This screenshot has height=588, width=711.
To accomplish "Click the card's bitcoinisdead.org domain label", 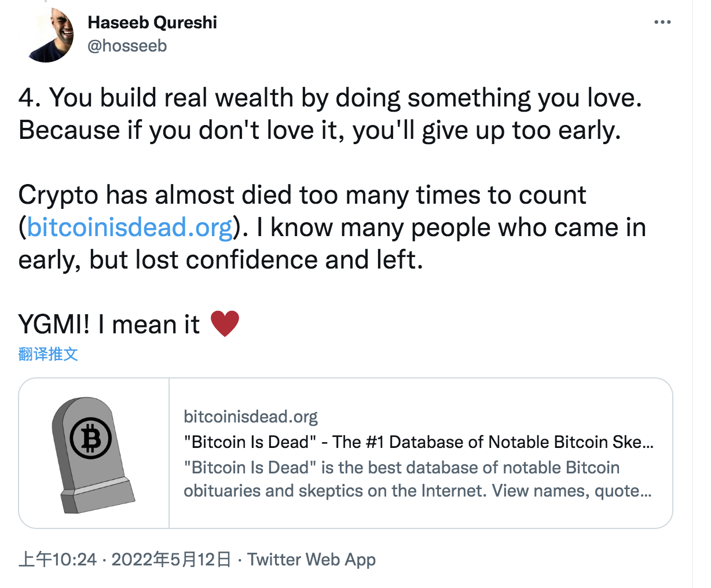I will pos(251,417).
